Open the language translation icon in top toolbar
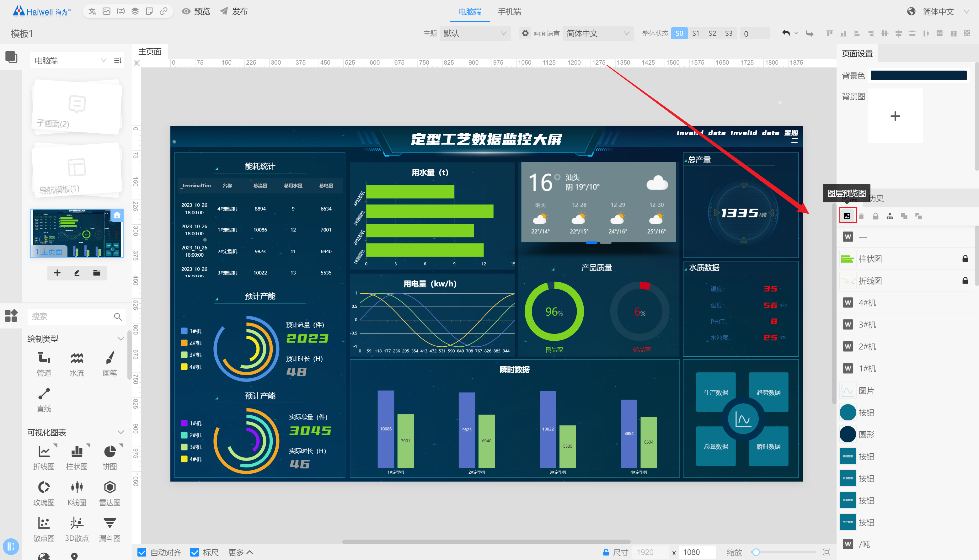The width and height of the screenshot is (979, 560). pyautogui.click(x=92, y=12)
